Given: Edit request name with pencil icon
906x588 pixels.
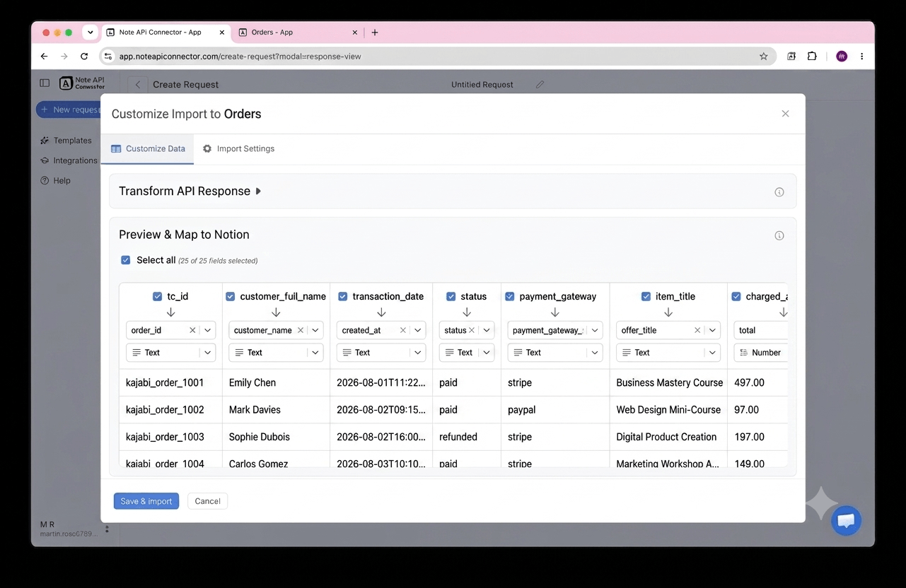Looking at the screenshot, I should pos(540,85).
